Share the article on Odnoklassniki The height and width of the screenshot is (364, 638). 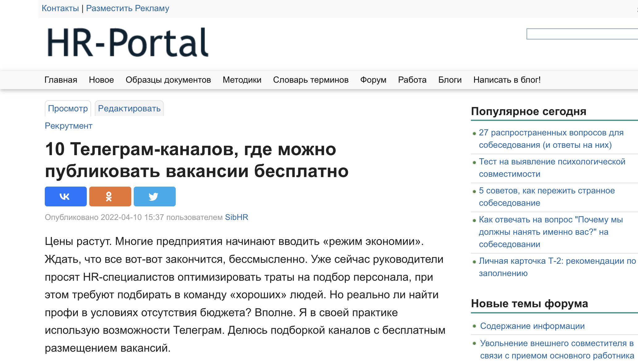click(110, 196)
